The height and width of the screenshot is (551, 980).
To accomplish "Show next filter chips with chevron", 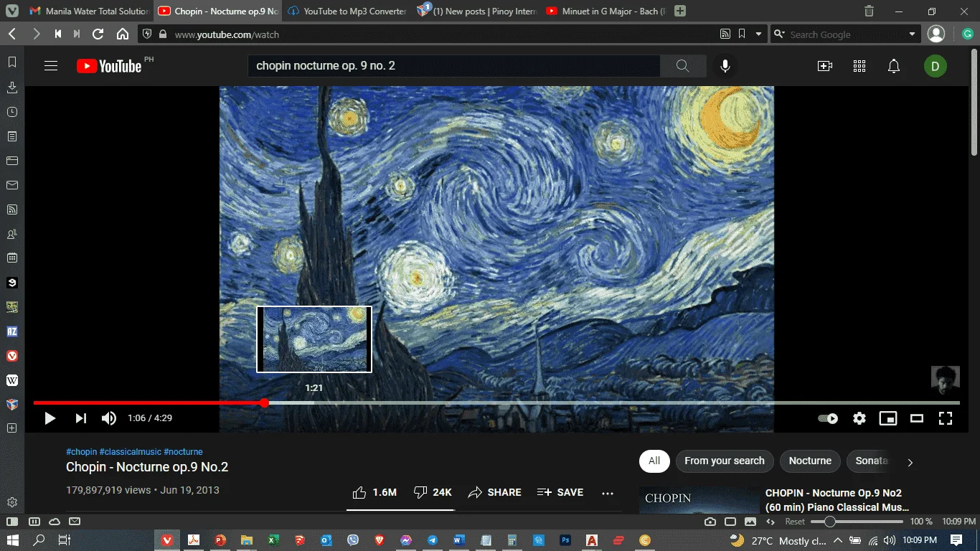I will tap(910, 462).
